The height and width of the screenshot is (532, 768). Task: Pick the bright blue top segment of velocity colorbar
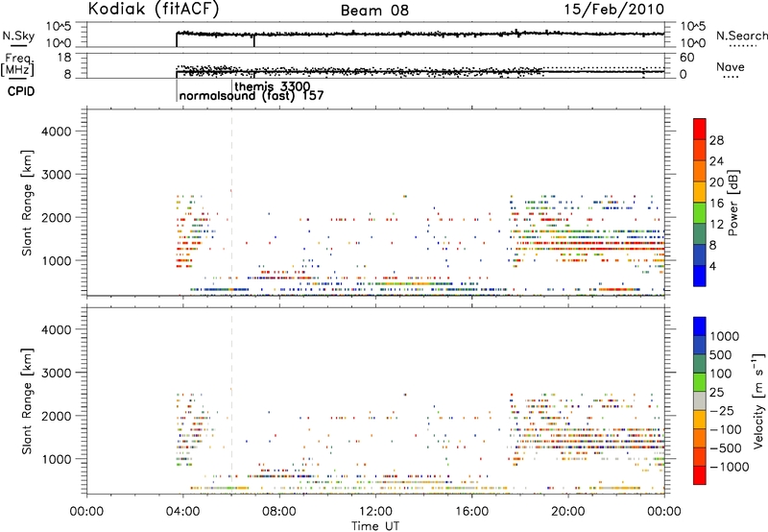coord(700,326)
